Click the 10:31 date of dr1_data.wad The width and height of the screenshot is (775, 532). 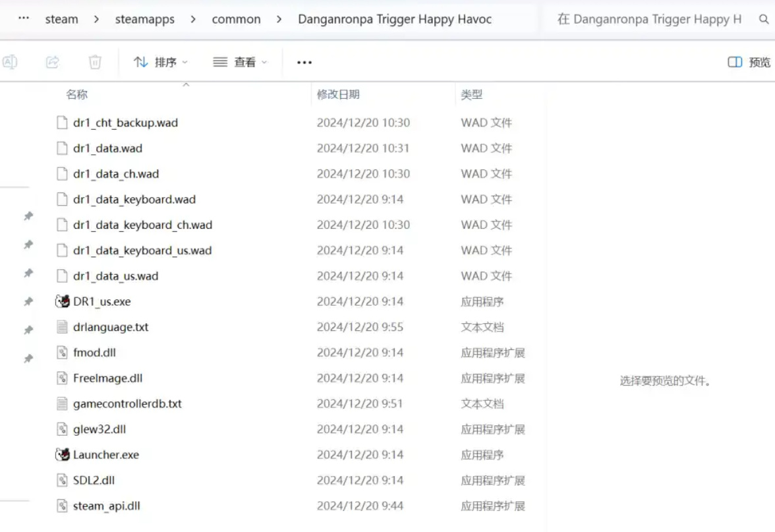click(x=363, y=148)
